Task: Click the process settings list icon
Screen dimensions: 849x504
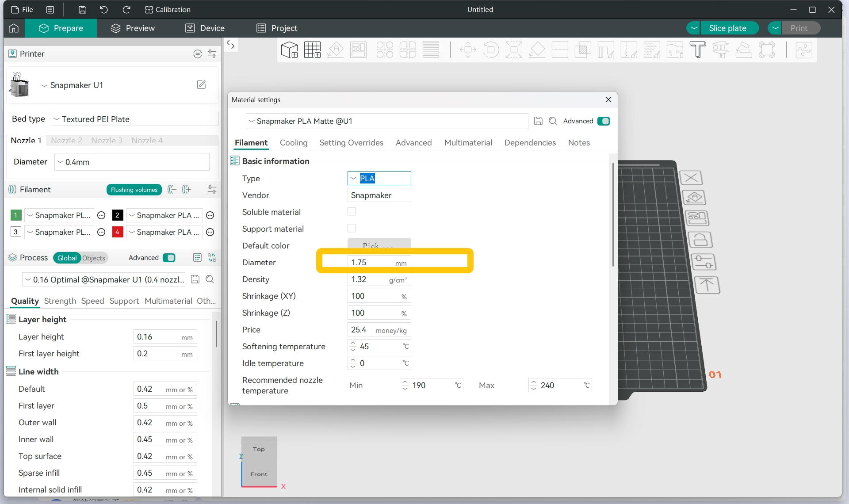Action: (197, 258)
